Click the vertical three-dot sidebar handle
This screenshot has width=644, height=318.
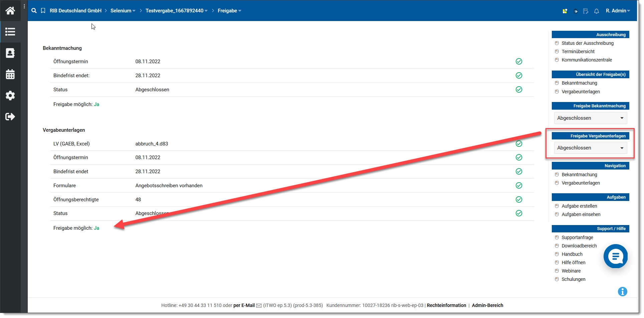[x=24, y=6]
